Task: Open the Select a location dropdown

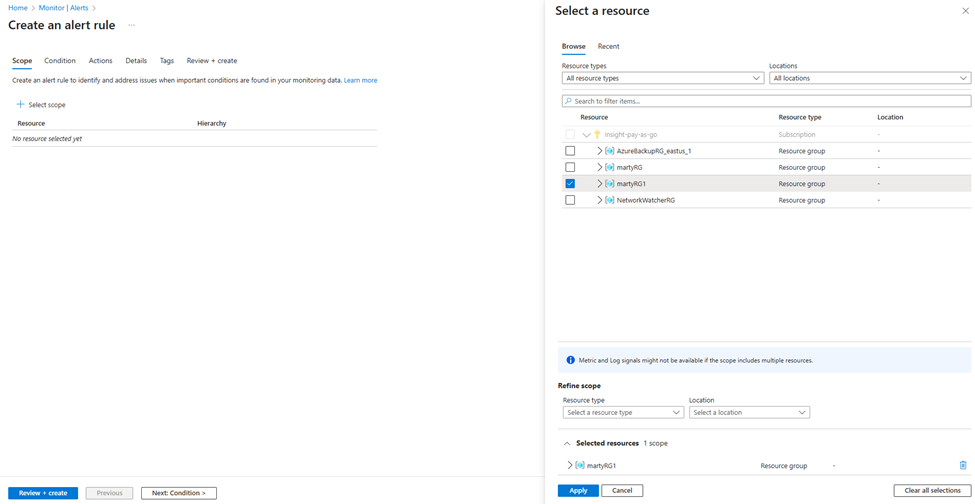Action: 748,412
